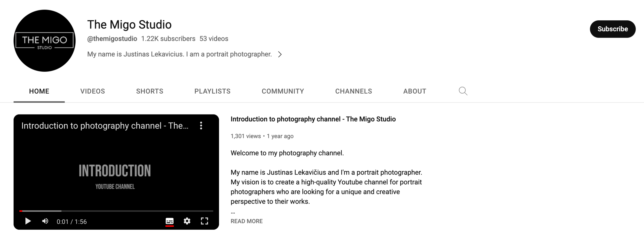Play the Introduction video
The image size is (644, 236).
28,221
